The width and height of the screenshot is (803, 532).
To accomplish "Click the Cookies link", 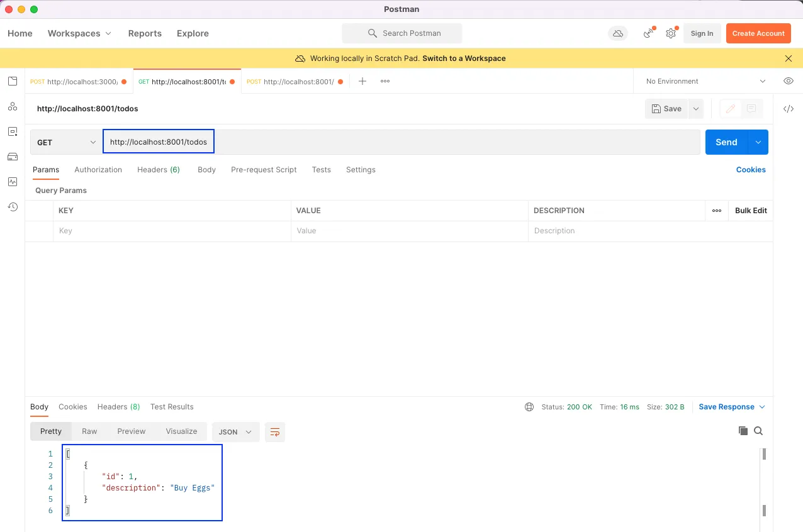I will point(751,170).
